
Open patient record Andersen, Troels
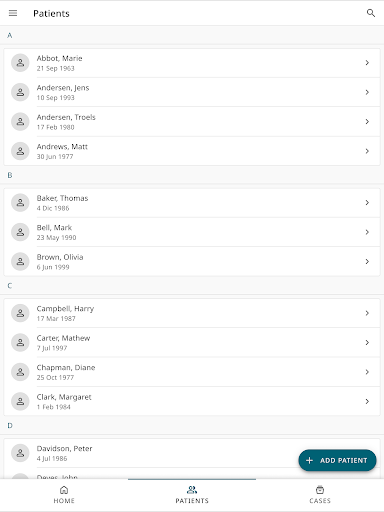192,122
